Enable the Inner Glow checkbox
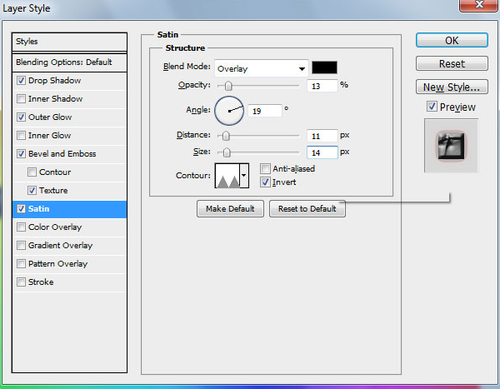The image size is (500, 389). click(21, 135)
